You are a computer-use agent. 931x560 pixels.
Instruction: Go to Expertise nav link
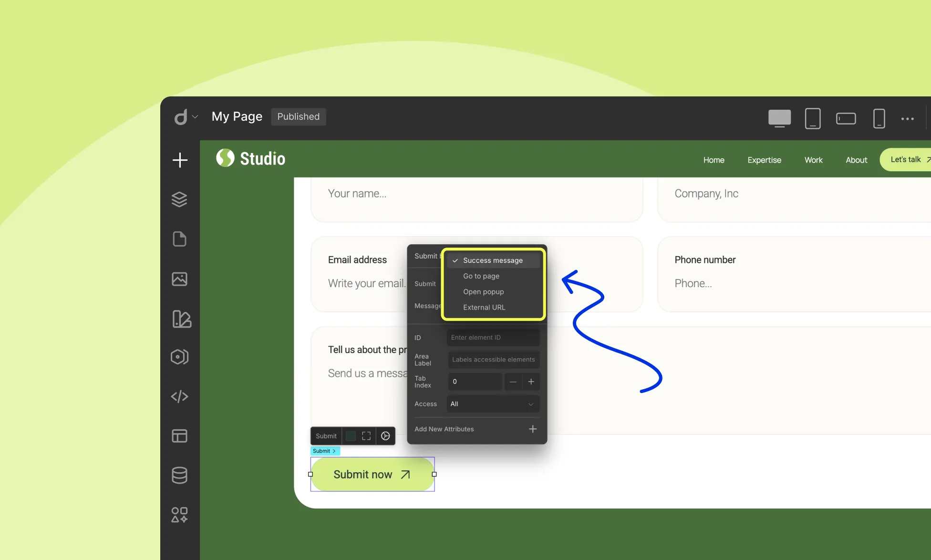764,160
